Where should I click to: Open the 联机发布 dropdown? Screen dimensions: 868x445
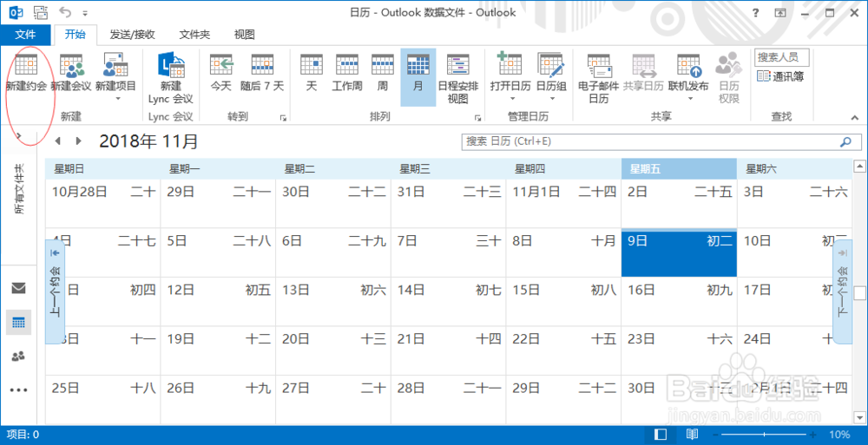click(688, 77)
